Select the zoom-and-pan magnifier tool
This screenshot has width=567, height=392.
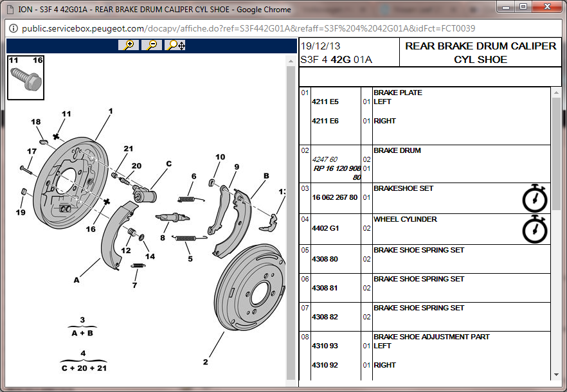tap(175, 45)
